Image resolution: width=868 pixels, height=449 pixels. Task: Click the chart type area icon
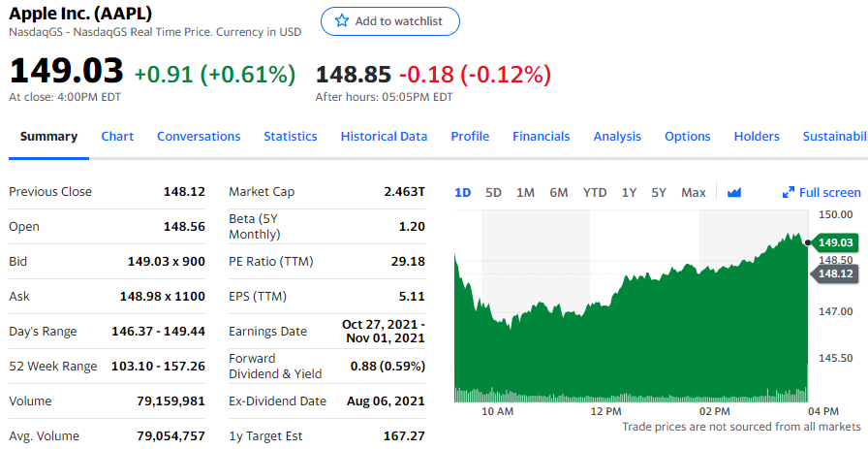733,192
